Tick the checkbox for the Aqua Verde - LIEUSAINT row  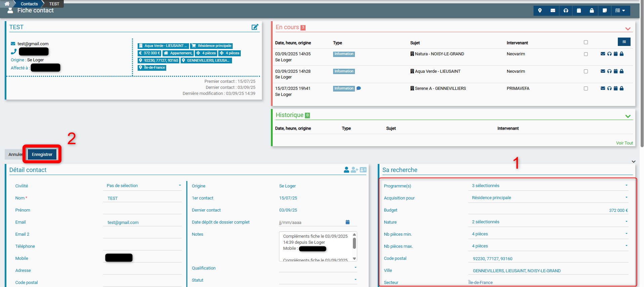tap(586, 72)
